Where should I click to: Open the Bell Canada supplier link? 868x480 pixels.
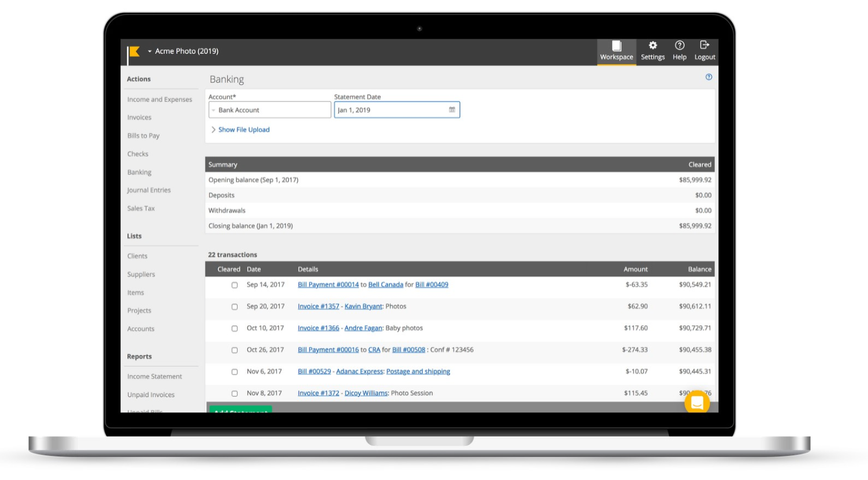click(x=385, y=285)
